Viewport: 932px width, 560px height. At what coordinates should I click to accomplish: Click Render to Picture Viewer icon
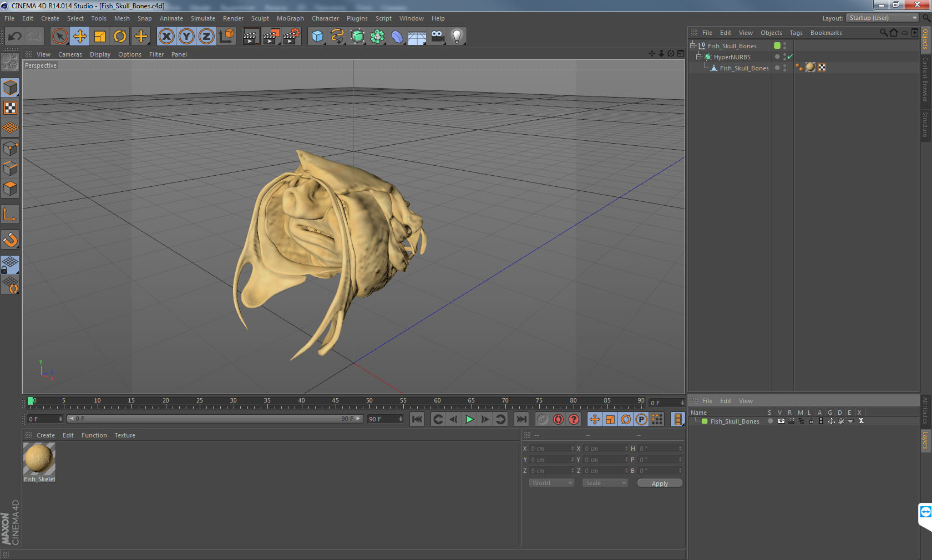coord(271,37)
